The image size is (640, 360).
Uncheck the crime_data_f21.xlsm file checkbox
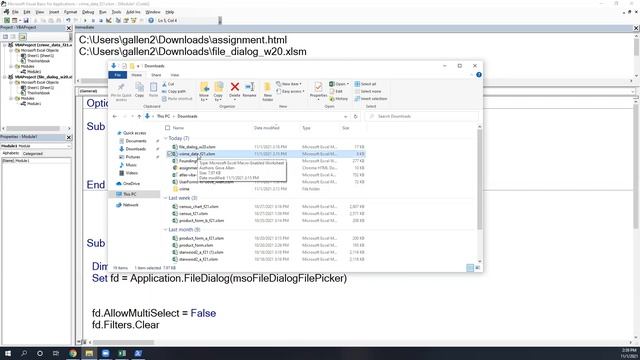coord(169,154)
